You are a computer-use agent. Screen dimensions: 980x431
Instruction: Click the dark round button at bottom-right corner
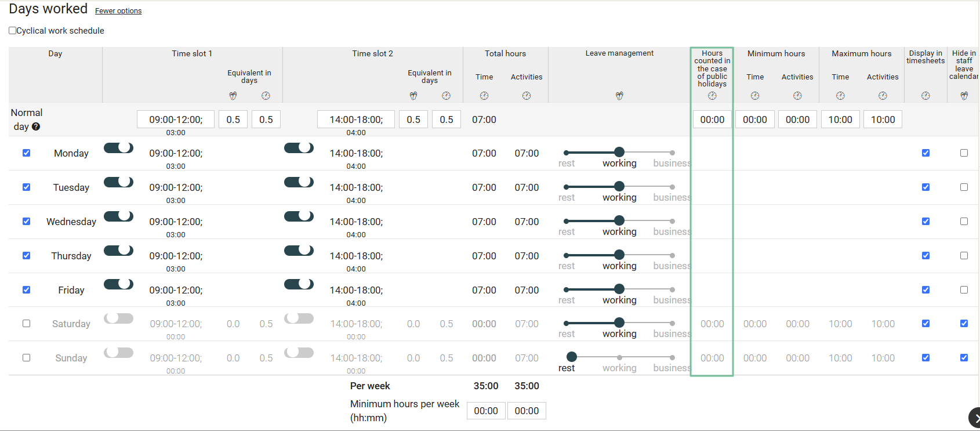click(x=974, y=418)
